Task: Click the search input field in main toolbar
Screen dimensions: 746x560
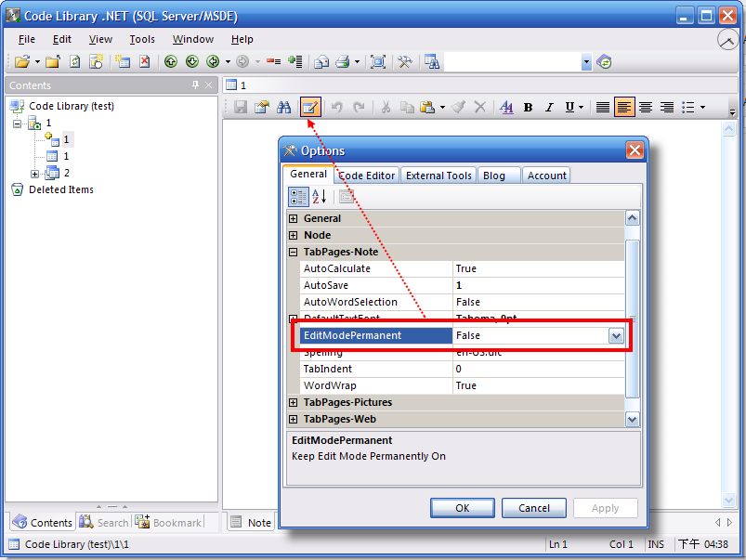Action: point(513,62)
